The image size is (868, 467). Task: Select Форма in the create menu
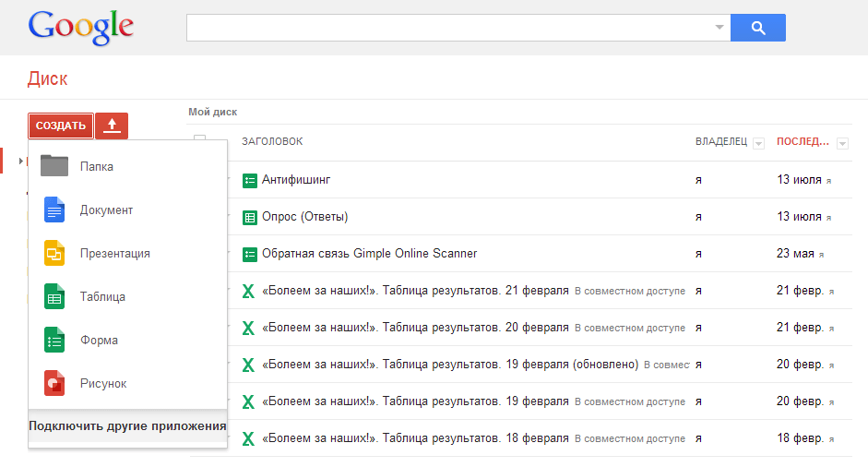point(99,340)
